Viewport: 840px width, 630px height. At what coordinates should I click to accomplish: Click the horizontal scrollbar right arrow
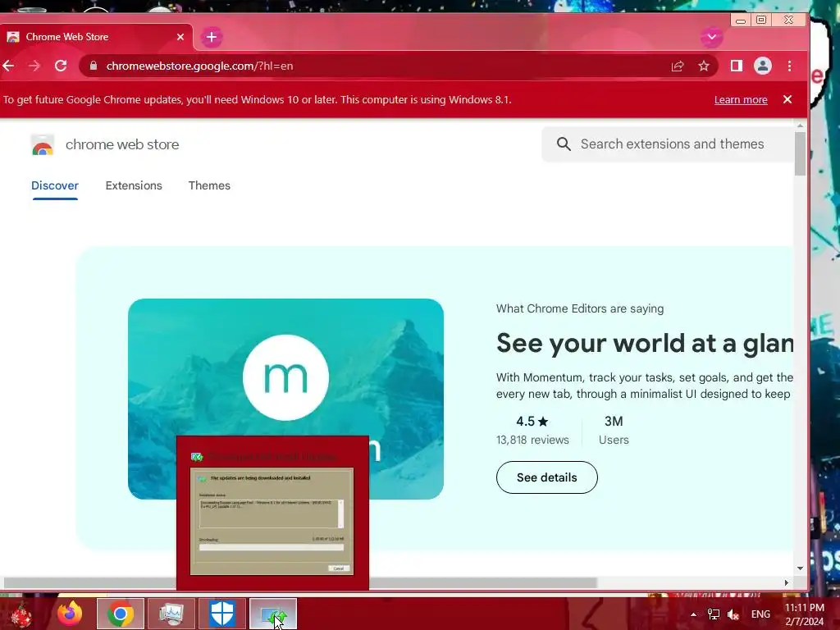[x=787, y=583]
